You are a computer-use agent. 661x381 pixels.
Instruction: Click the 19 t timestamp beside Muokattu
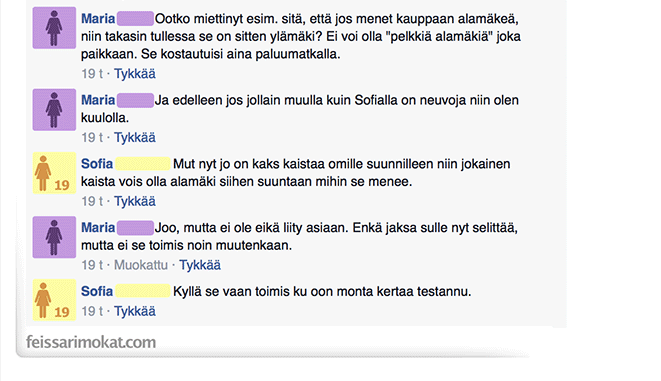(92, 265)
